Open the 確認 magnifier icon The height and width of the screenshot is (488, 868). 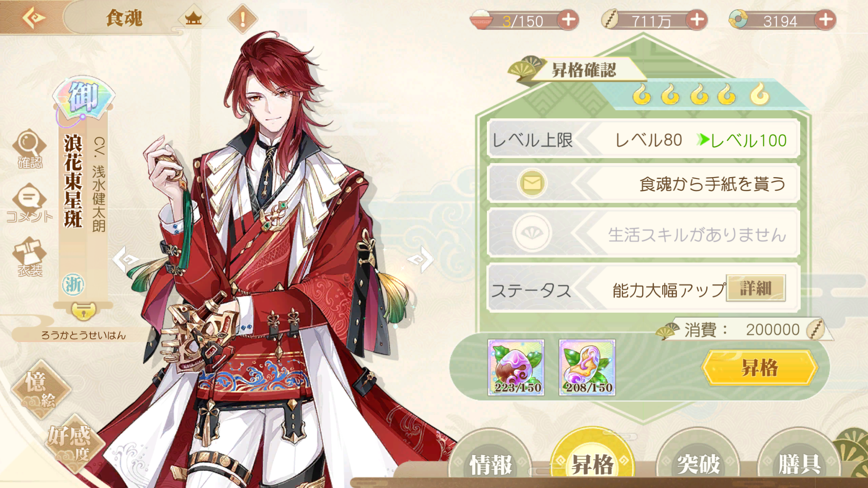point(29,149)
